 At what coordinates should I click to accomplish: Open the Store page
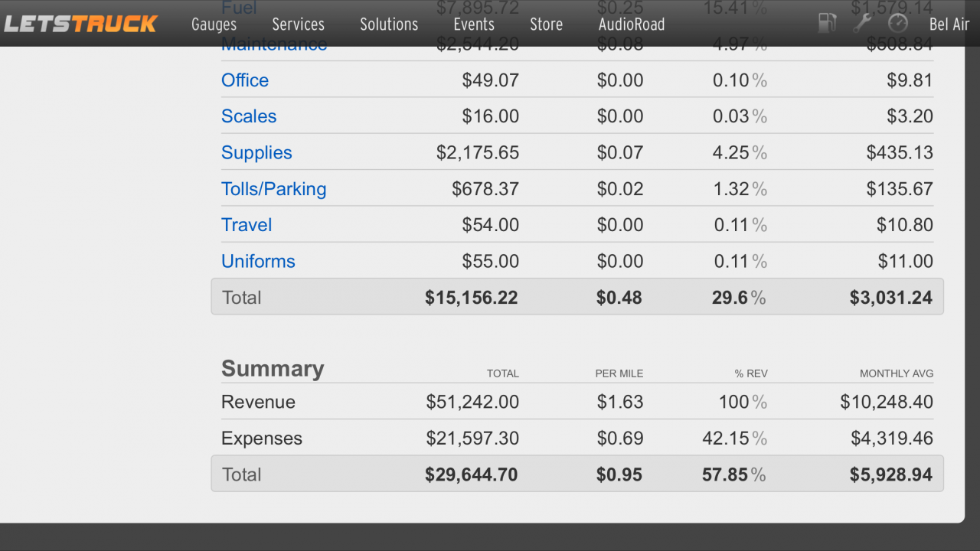pos(546,24)
